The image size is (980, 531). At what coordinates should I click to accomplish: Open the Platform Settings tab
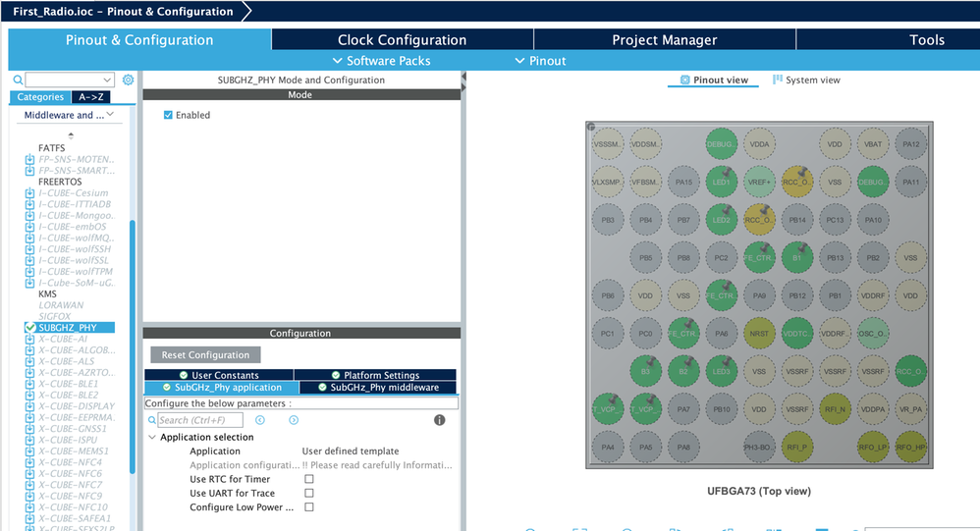[375, 375]
